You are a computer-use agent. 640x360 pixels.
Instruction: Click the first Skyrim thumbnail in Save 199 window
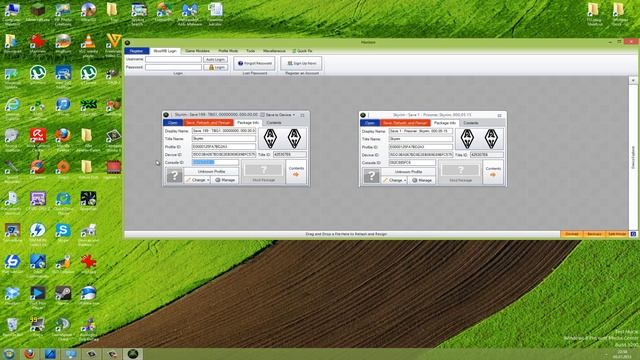(270, 138)
